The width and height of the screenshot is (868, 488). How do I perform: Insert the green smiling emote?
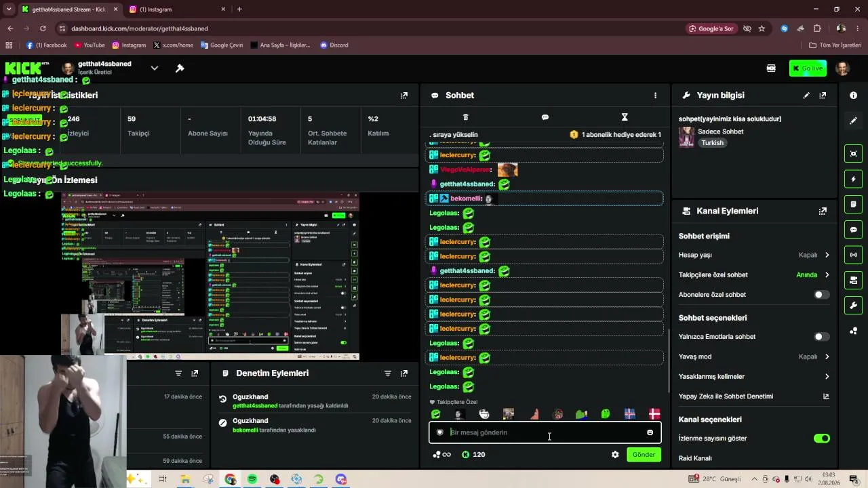tap(436, 414)
